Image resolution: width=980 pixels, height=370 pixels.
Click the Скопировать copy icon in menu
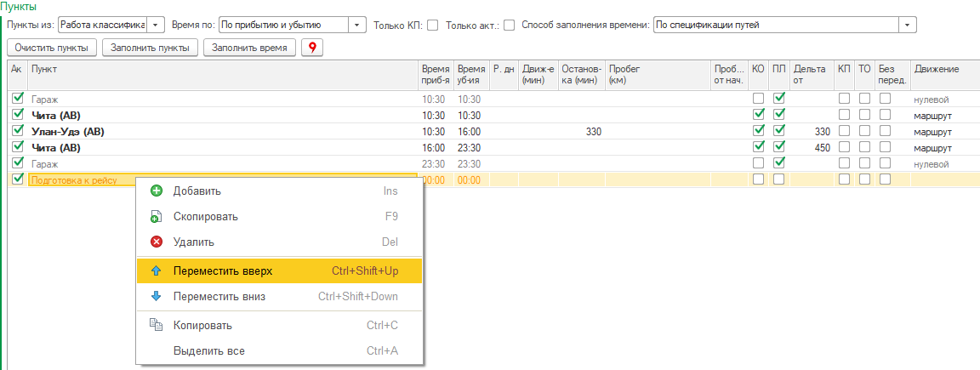tap(156, 217)
